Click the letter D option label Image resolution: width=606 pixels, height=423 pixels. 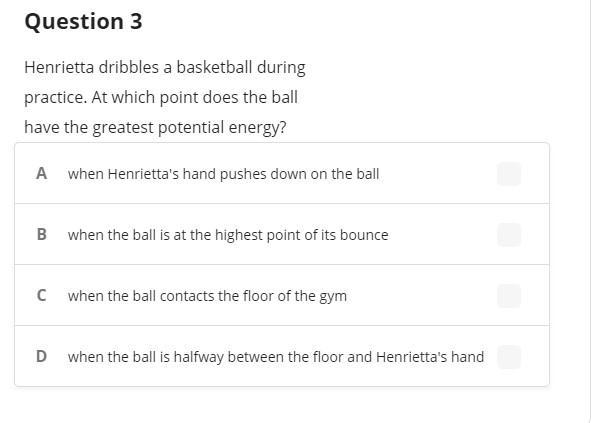41,356
